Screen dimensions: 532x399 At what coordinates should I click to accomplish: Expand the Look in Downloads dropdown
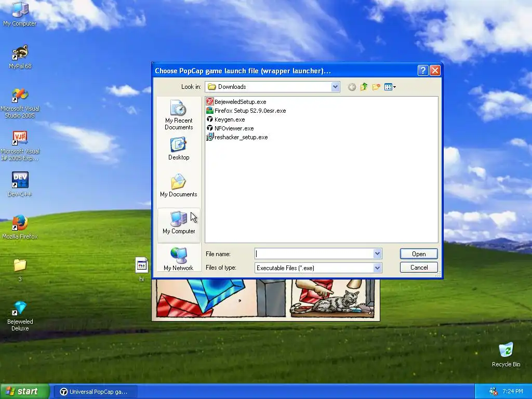(x=335, y=87)
